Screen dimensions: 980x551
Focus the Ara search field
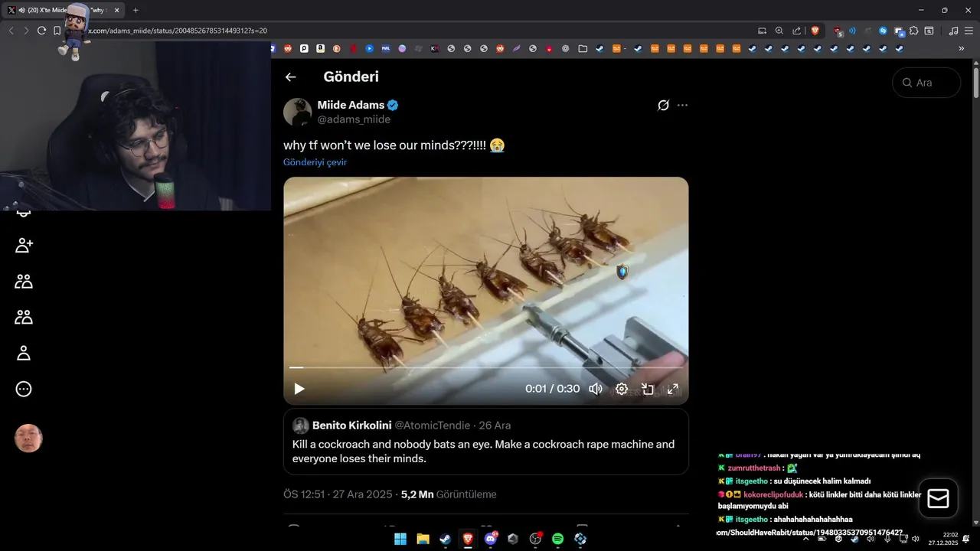[x=926, y=83]
